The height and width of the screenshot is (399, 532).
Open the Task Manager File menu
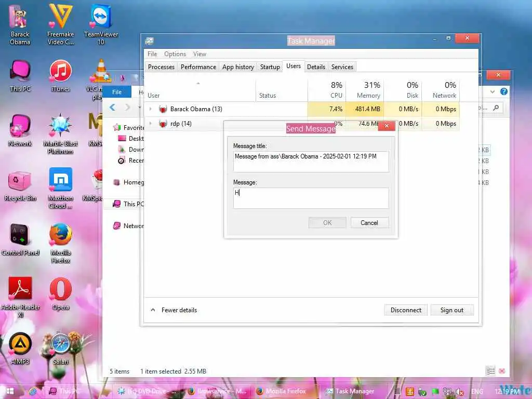click(152, 54)
